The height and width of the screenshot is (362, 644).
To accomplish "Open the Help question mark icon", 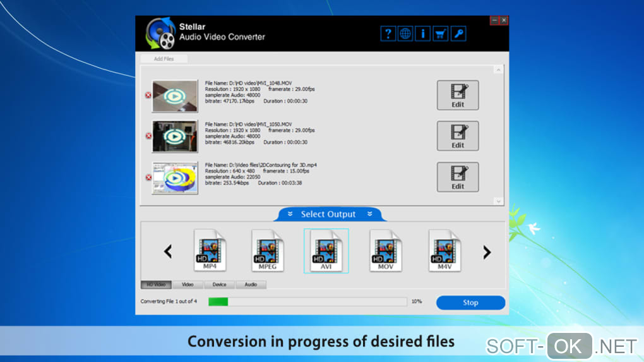I will pos(388,33).
